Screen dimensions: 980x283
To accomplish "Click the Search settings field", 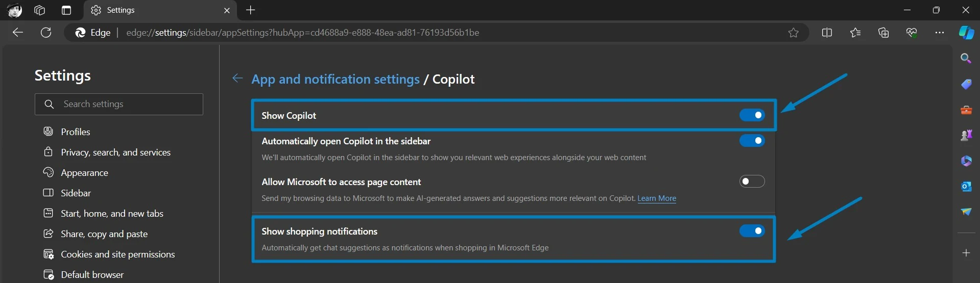I will point(119,104).
